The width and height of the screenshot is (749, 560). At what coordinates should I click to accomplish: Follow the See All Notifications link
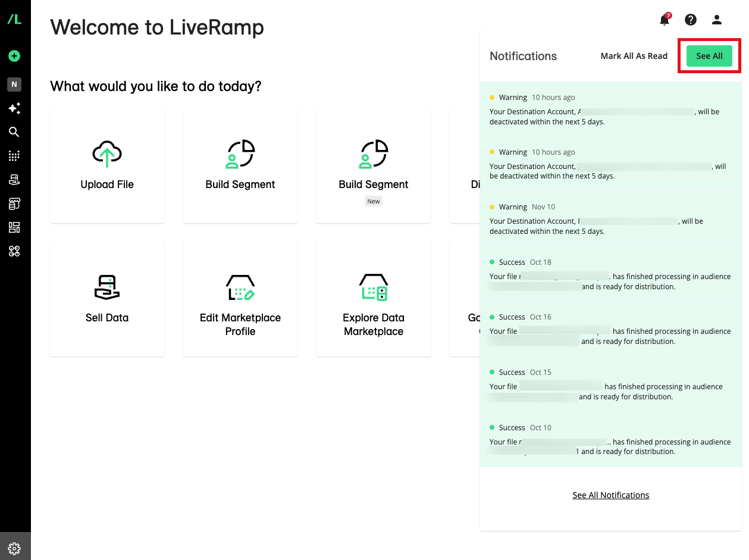610,495
